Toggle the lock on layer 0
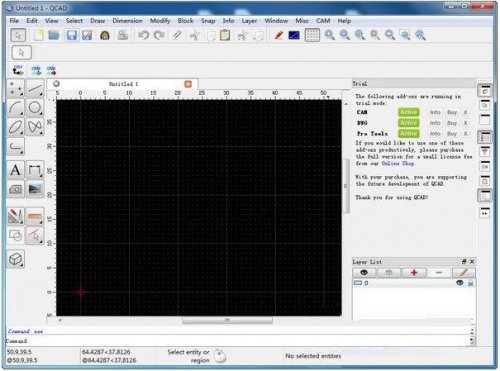Image resolution: width=500 pixels, height=371 pixels. point(470,283)
